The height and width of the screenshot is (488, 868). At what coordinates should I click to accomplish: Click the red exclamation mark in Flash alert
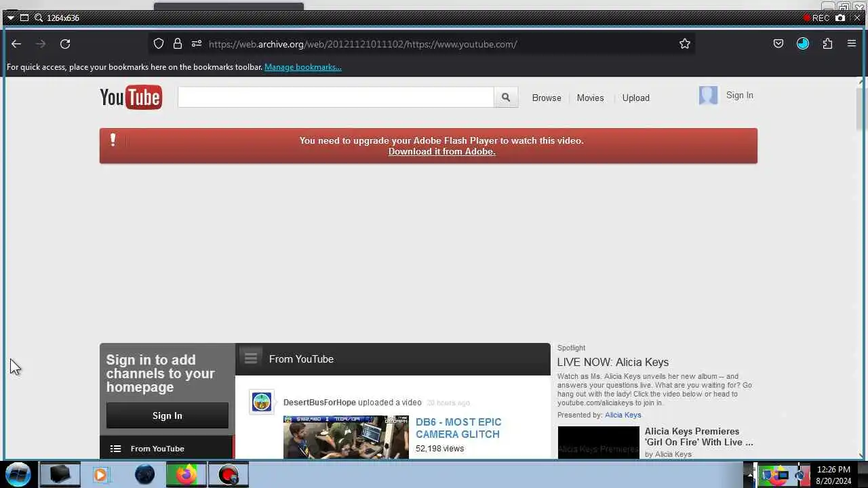pos(113,140)
